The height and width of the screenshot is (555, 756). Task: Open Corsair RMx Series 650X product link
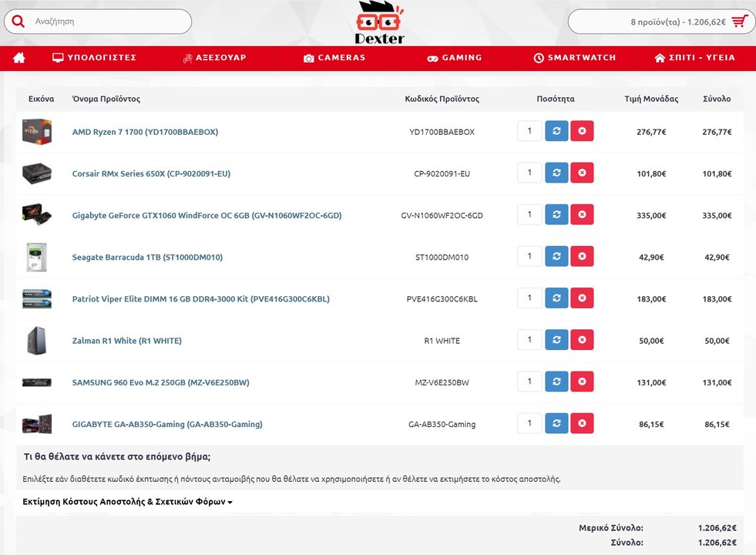coord(151,173)
